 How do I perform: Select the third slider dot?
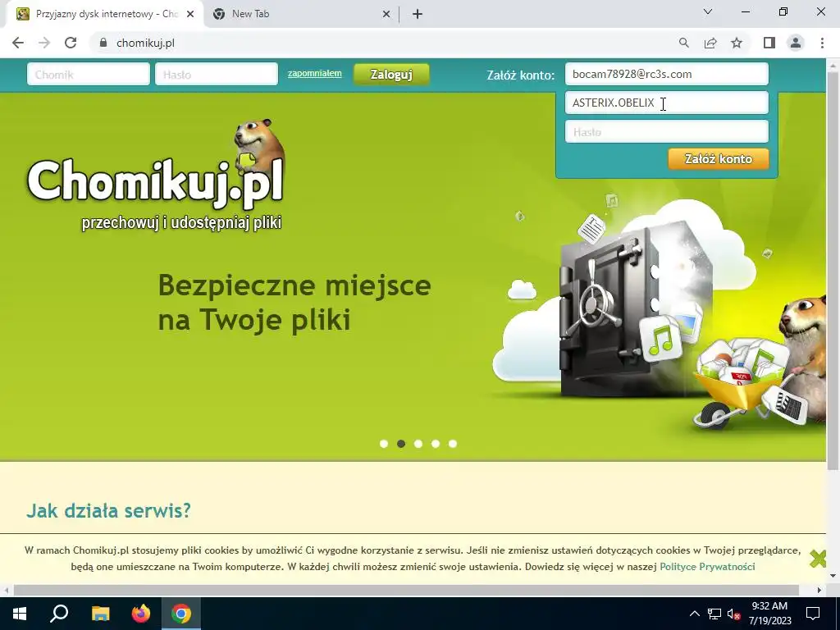418,444
